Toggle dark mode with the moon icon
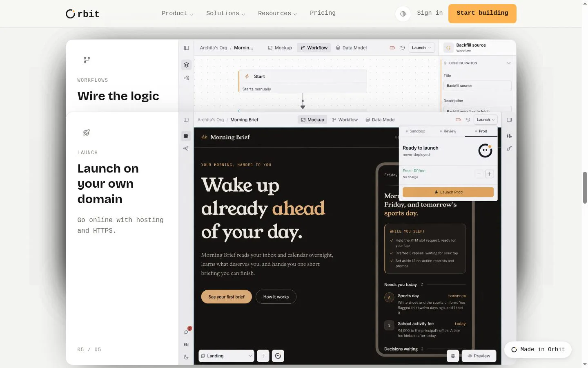This screenshot has width=588, height=368. pyautogui.click(x=186, y=357)
